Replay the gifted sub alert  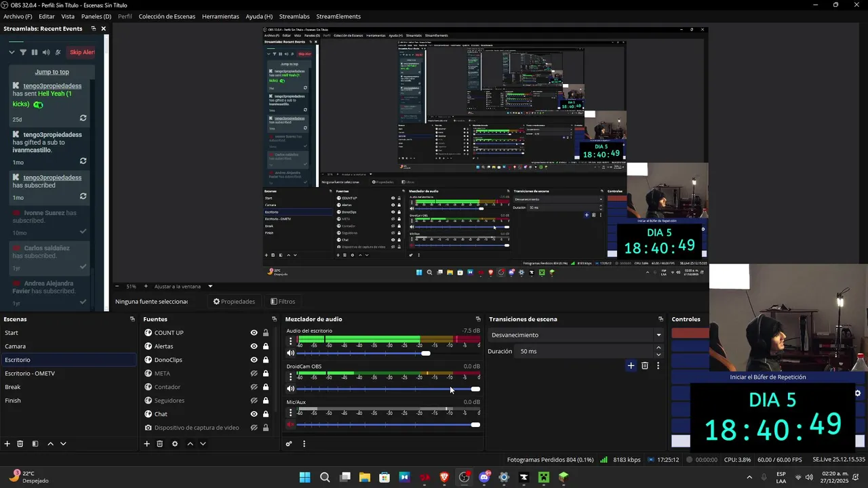(83, 161)
